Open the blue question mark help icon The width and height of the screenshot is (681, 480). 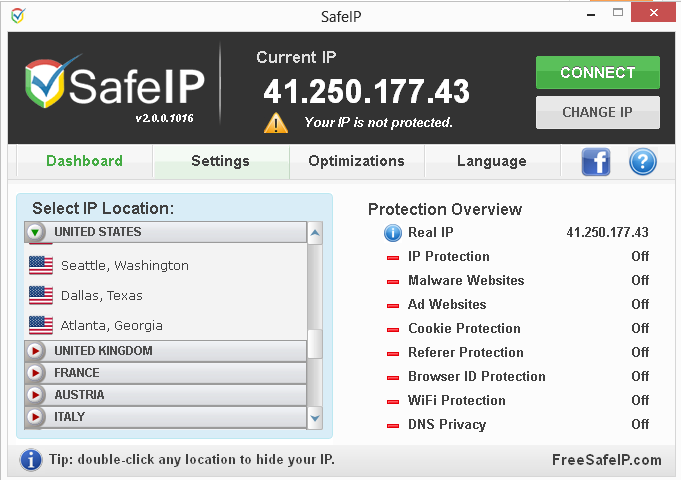tap(643, 162)
